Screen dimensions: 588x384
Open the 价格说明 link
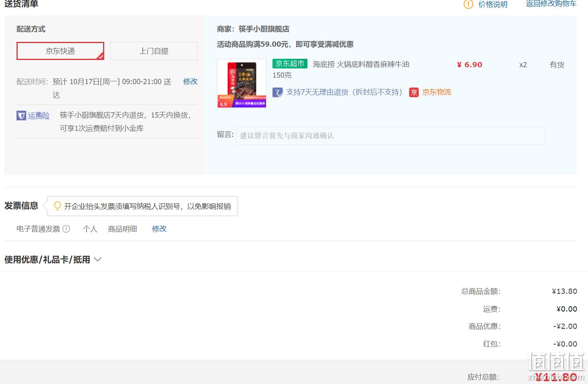(493, 4)
